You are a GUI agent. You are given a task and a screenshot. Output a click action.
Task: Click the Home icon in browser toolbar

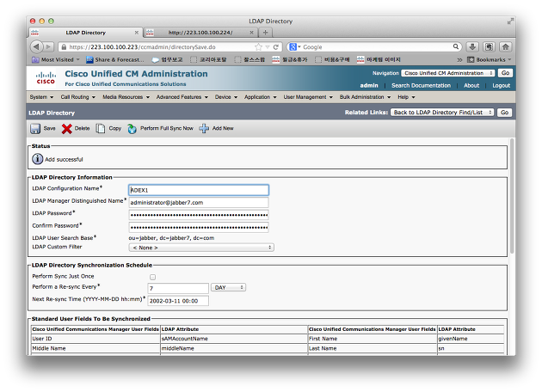click(x=506, y=46)
